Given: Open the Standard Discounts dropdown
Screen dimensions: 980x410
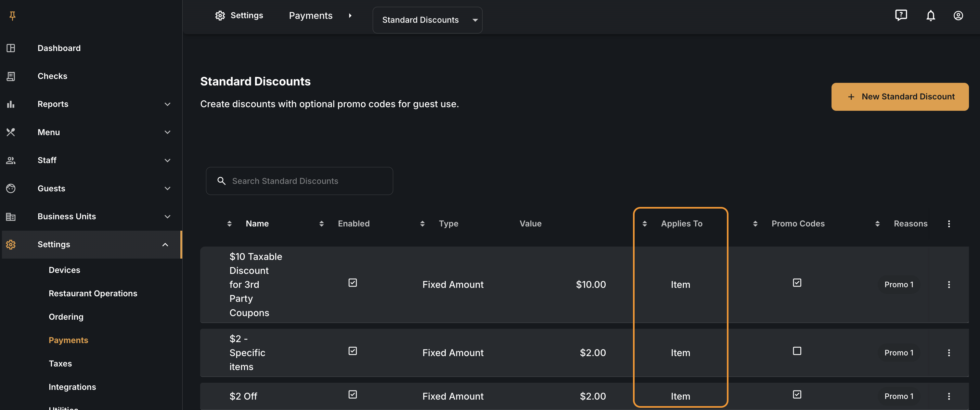Looking at the screenshot, I should tap(427, 20).
